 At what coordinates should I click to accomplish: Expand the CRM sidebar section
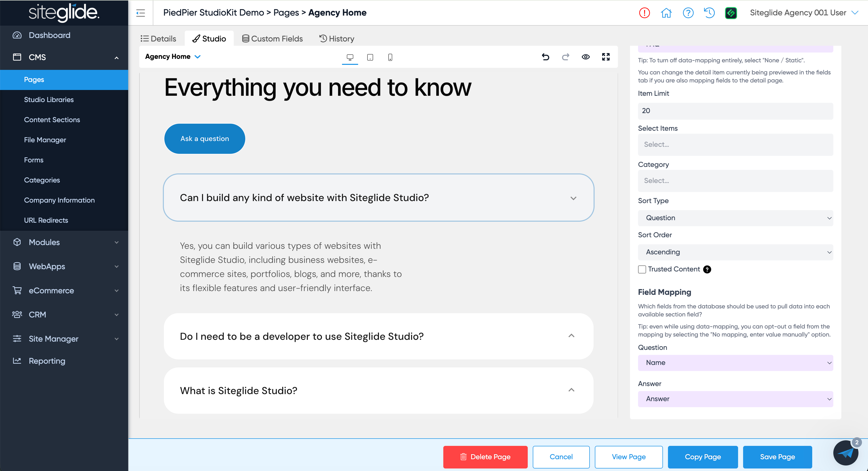click(117, 315)
